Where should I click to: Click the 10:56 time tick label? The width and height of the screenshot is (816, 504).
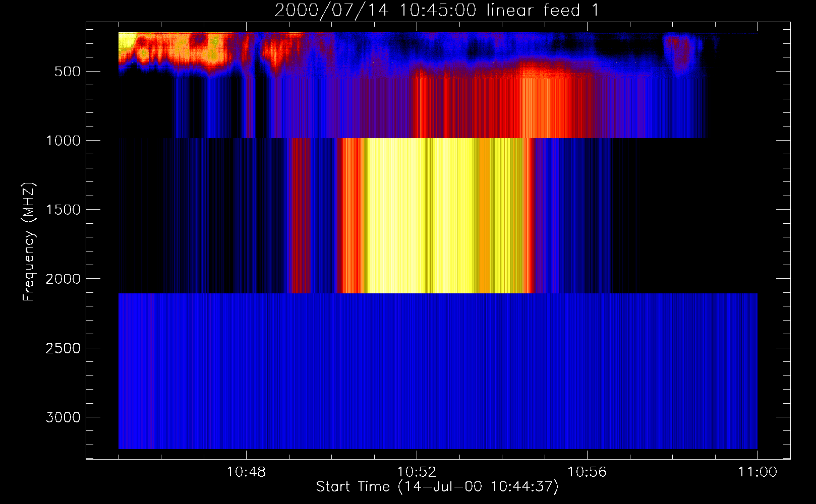(587, 472)
